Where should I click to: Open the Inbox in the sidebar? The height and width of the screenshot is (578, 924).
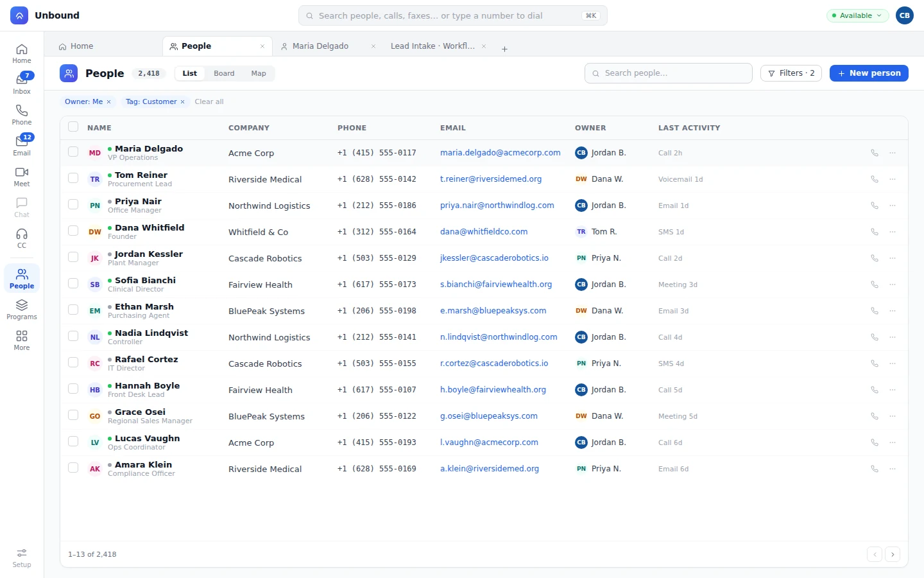pos(22,83)
